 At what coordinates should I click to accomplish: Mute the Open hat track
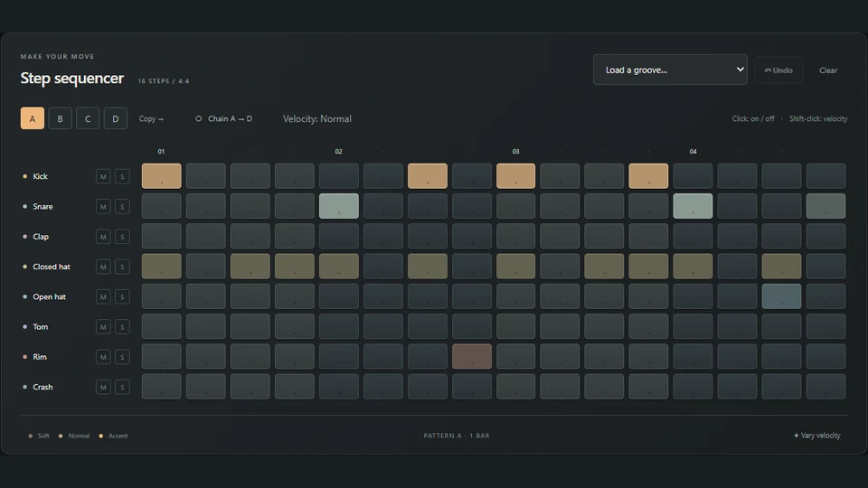[x=103, y=297]
